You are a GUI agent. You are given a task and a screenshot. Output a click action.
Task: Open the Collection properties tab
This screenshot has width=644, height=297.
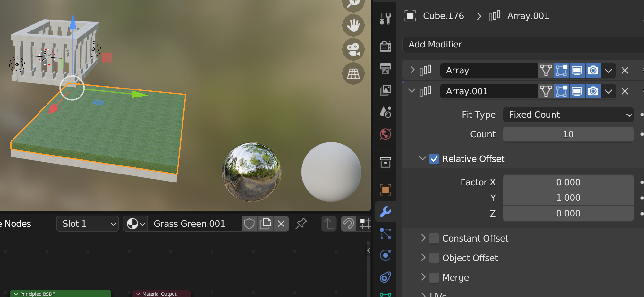385,162
